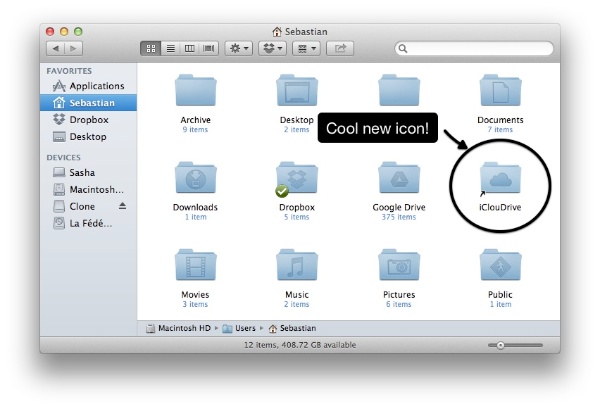600x409 pixels.
Task: Open the Dropbox toolbar dropdown
Action: (272, 49)
